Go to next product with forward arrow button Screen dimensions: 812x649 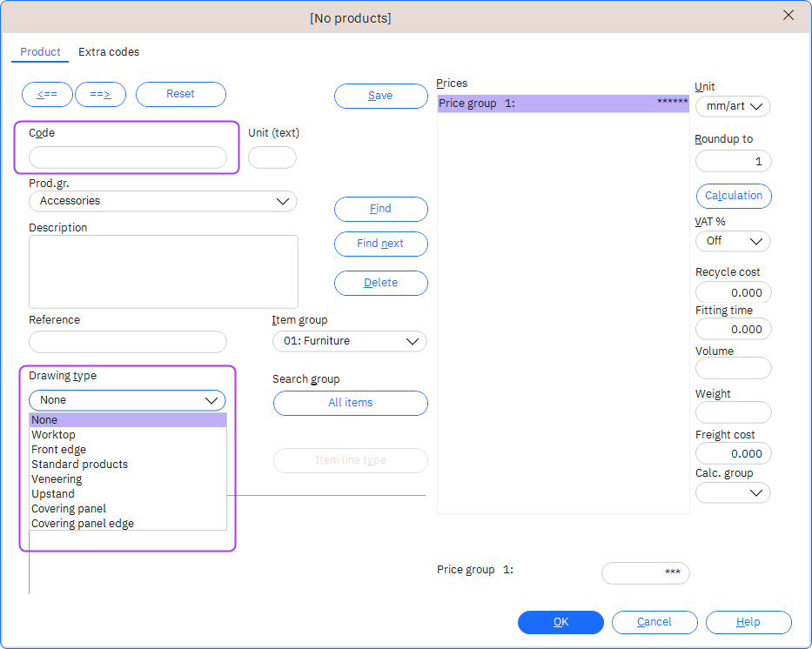point(100,94)
